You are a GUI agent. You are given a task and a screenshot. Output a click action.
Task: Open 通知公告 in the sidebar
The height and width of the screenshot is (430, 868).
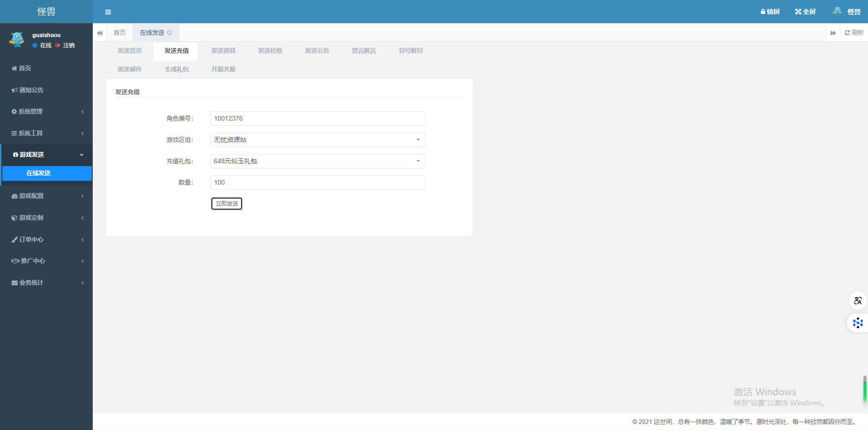[x=46, y=90]
